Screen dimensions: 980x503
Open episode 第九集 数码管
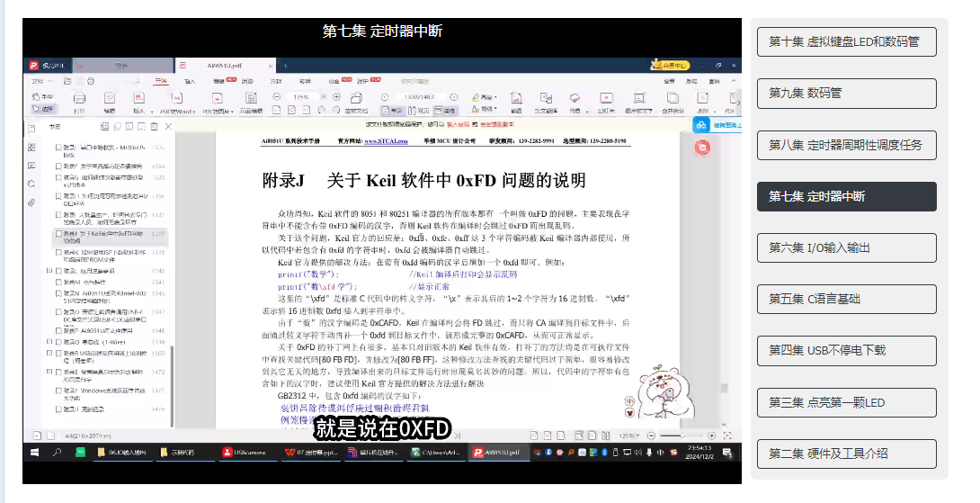(846, 94)
